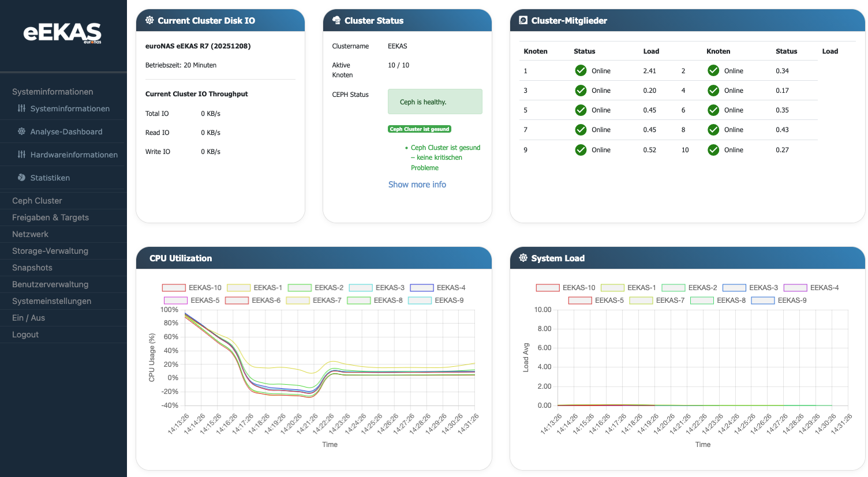Click the Cluster-Mitglieder panel header icon

(x=522, y=20)
